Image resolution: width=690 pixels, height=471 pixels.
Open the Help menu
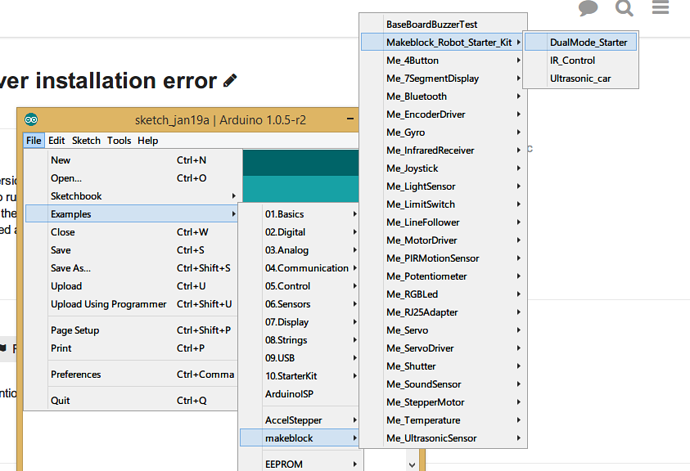click(148, 140)
